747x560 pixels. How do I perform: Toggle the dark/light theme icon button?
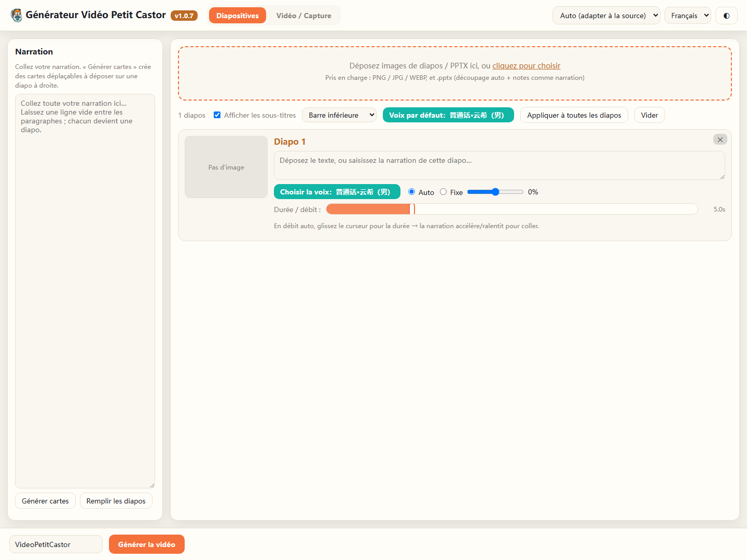point(726,16)
